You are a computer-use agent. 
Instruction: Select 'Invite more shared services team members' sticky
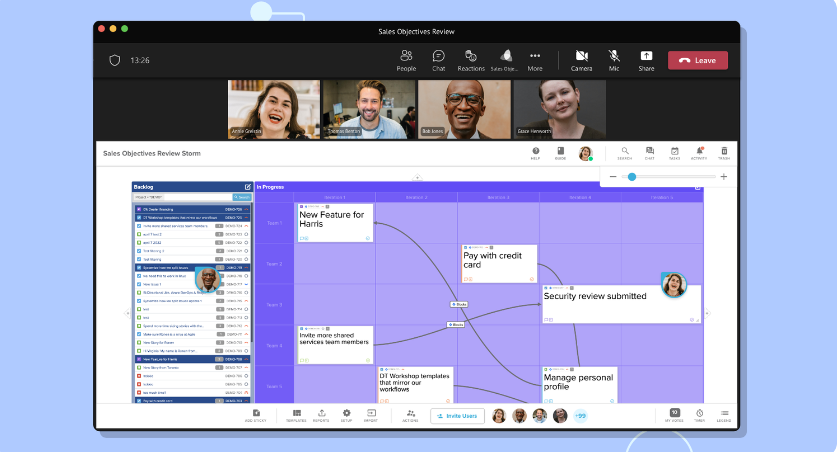tap(335, 345)
